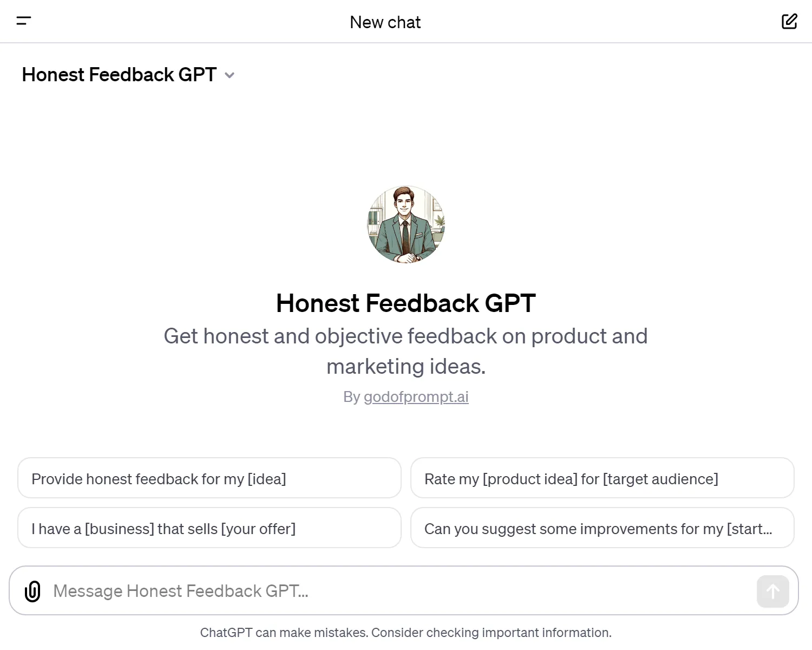Click the GPT description text

pos(405,351)
